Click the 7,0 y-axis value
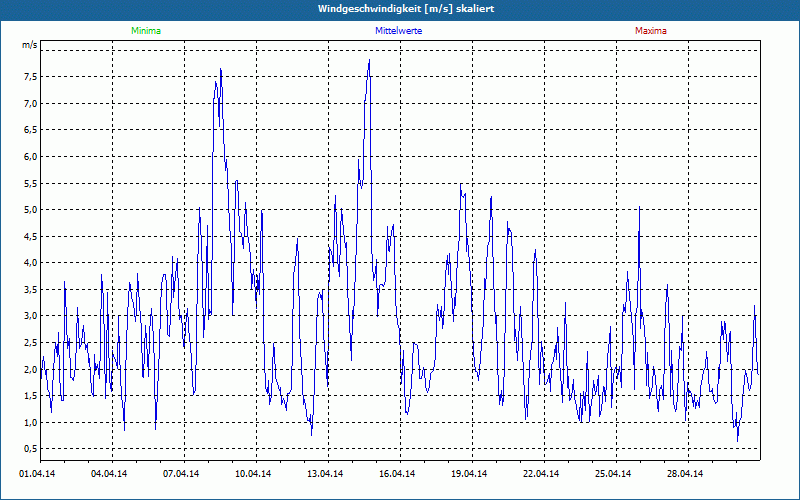This screenshot has height=500, width=800. (x=31, y=104)
